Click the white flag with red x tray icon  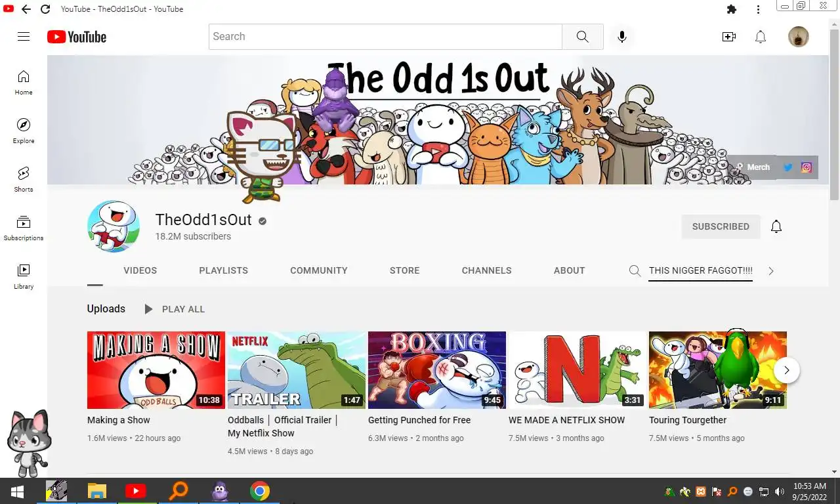pyautogui.click(x=717, y=492)
